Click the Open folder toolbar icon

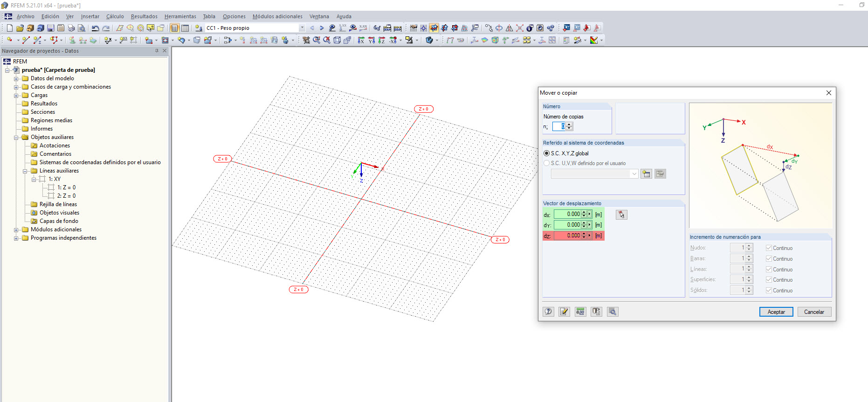coord(20,28)
